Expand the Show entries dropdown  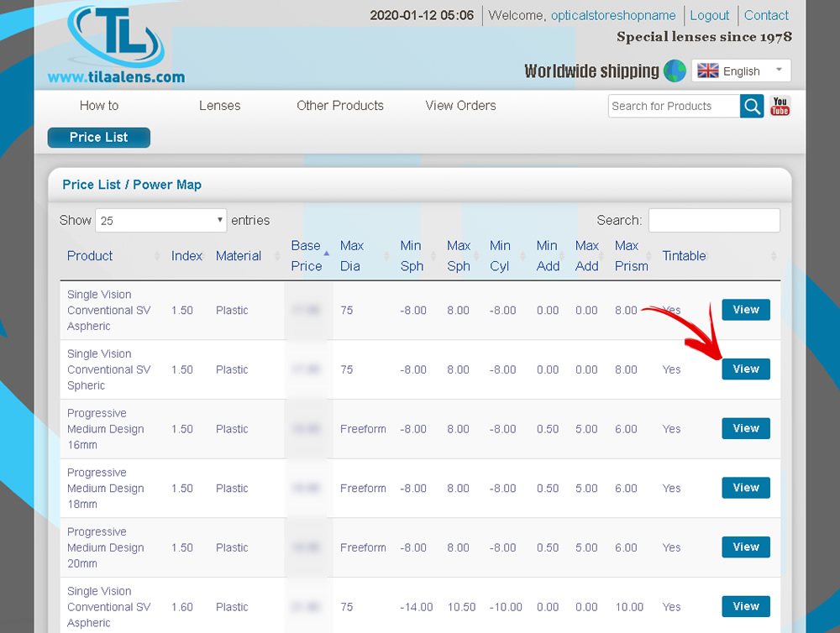(x=161, y=221)
